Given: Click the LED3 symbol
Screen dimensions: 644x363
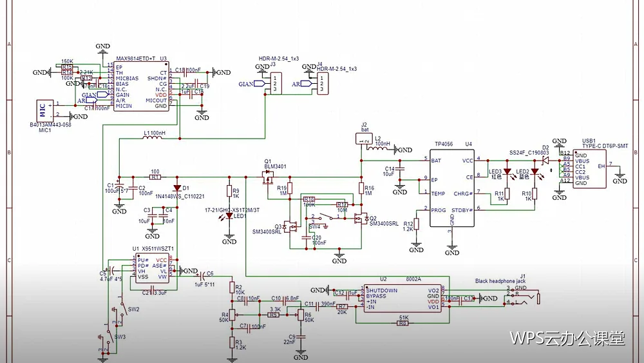Looking at the screenshot, I should click(x=507, y=172).
